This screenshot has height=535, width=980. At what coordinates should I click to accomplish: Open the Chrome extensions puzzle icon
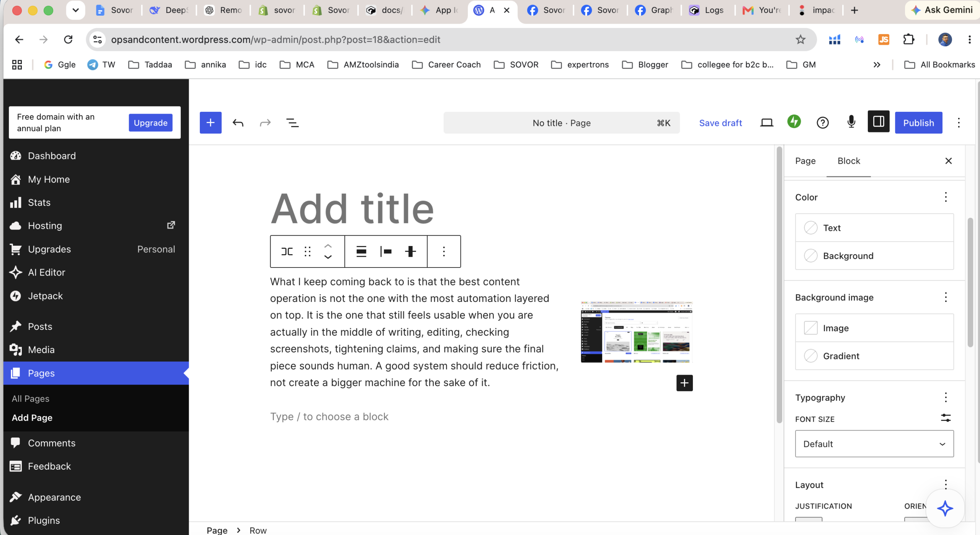908,39
